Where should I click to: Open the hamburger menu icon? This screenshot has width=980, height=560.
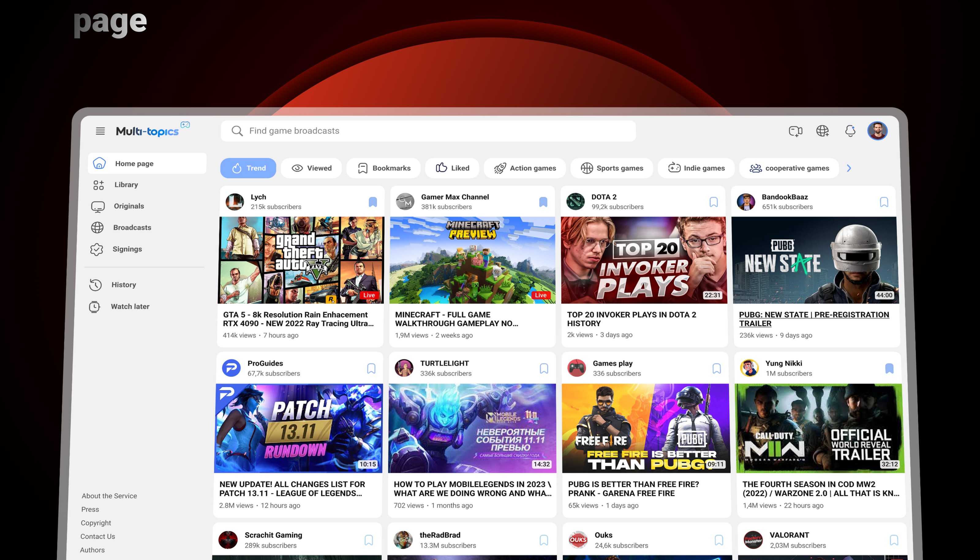pyautogui.click(x=100, y=131)
